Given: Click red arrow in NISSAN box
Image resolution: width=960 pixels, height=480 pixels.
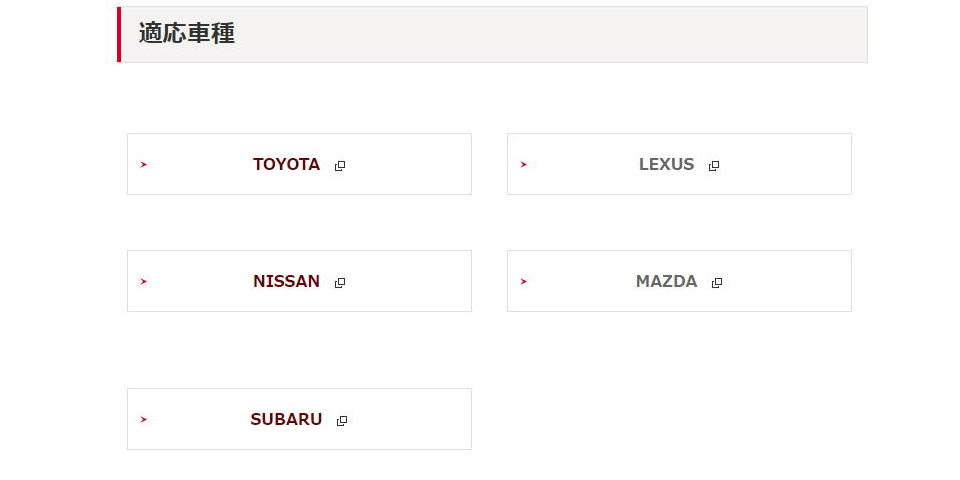Looking at the screenshot, I should point(144,282).
